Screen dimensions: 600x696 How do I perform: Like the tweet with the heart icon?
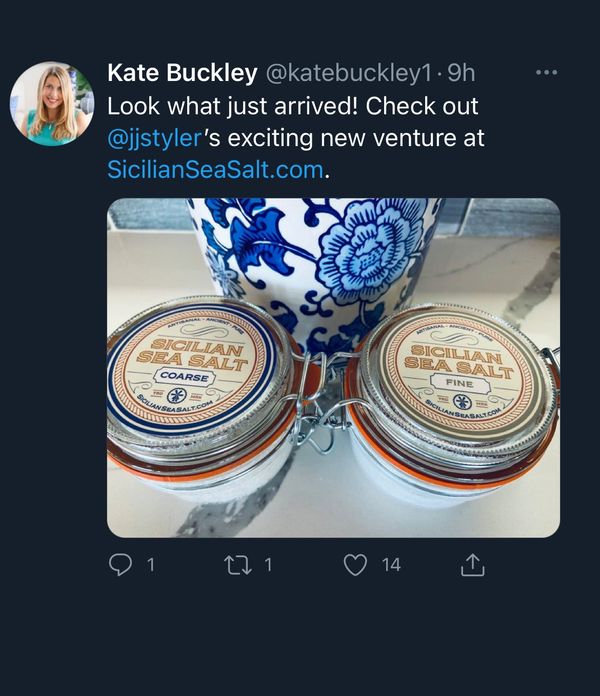pos(355,565)
